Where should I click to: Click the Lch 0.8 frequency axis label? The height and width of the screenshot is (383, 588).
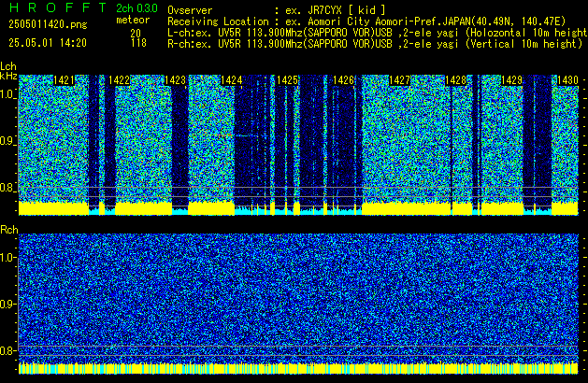7,188
